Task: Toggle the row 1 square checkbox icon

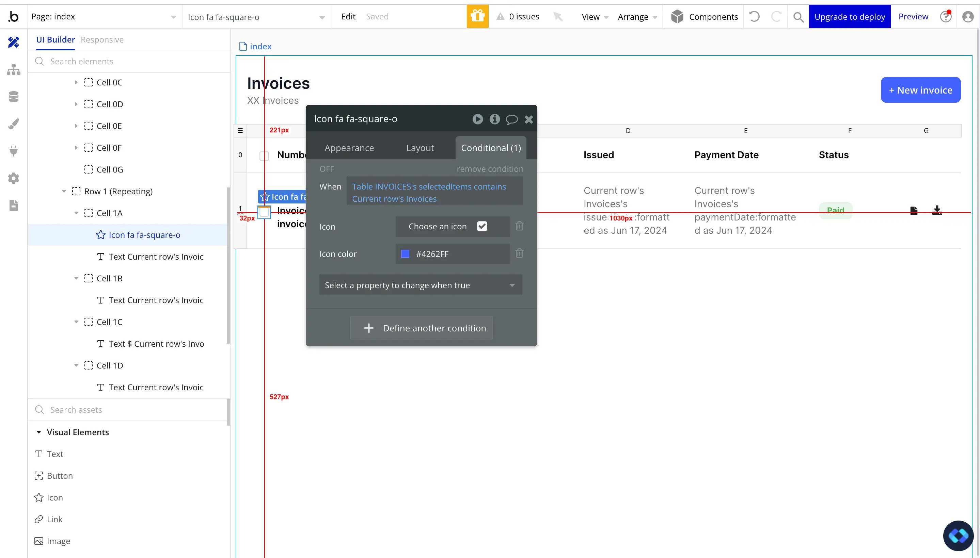Action: (264, 212)
